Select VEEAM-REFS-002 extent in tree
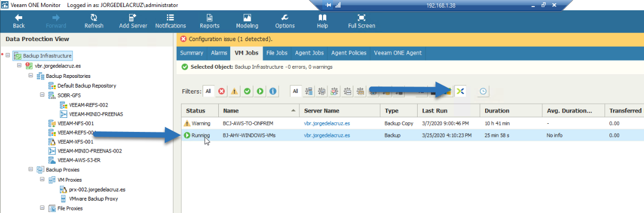This screenshot has height=213, width=644. 89,105
